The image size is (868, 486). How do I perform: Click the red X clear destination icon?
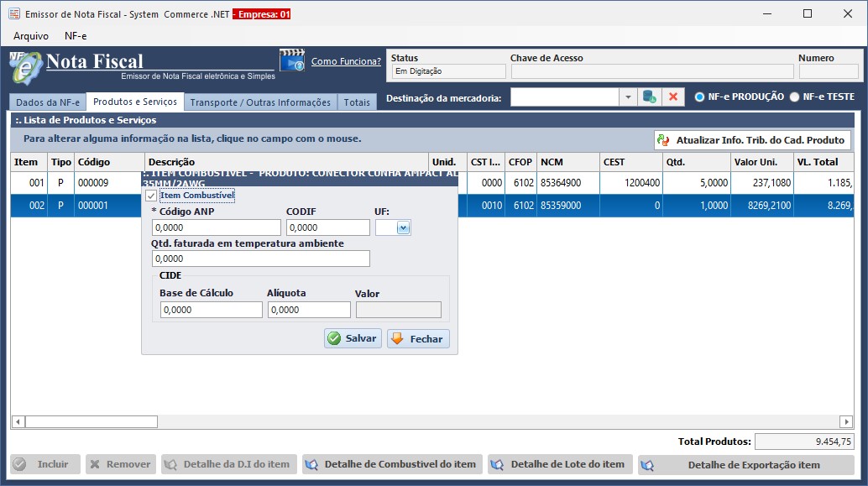point(672,97)
